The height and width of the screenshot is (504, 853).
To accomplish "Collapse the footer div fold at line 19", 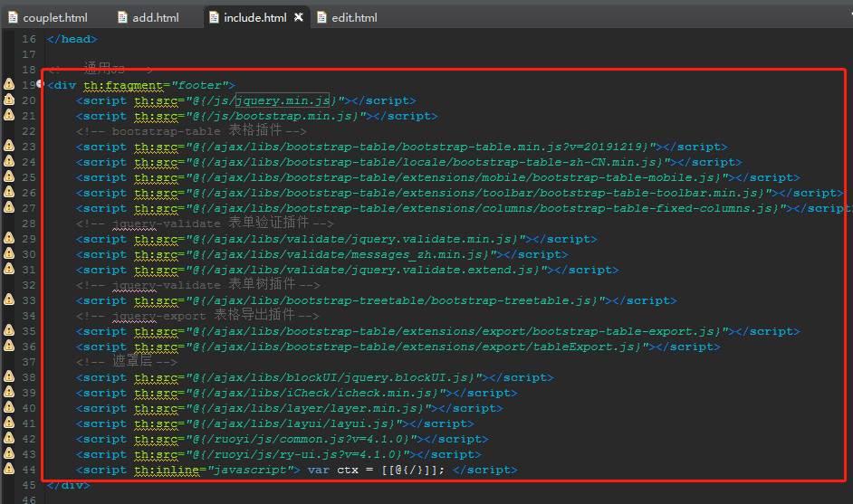I will 40,84.
